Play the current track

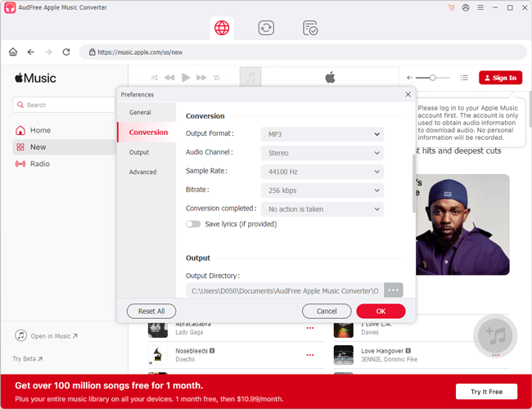186,78
